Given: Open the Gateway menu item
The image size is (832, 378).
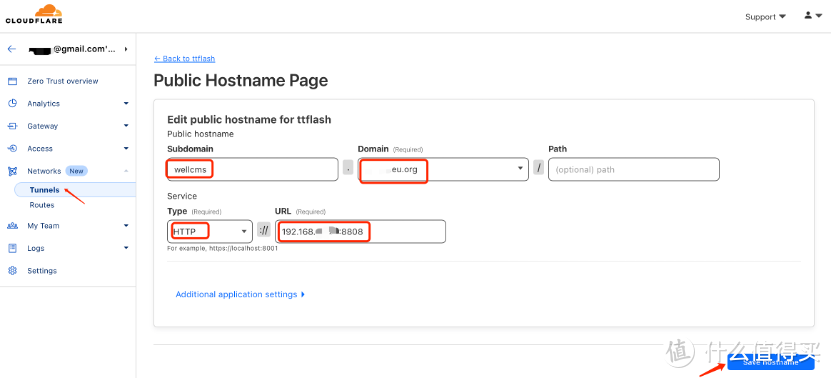Looking at the screenshot, I should coord(42,126).
